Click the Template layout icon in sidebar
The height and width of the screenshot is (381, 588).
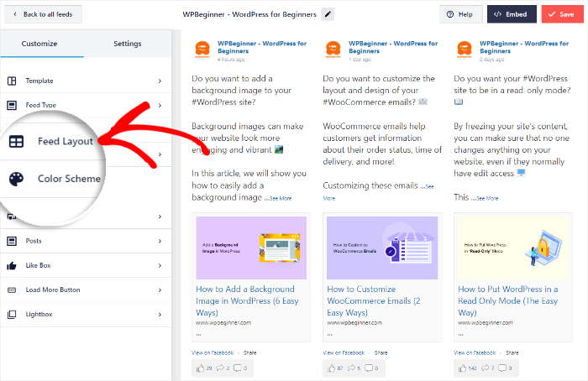coord(12,81)
